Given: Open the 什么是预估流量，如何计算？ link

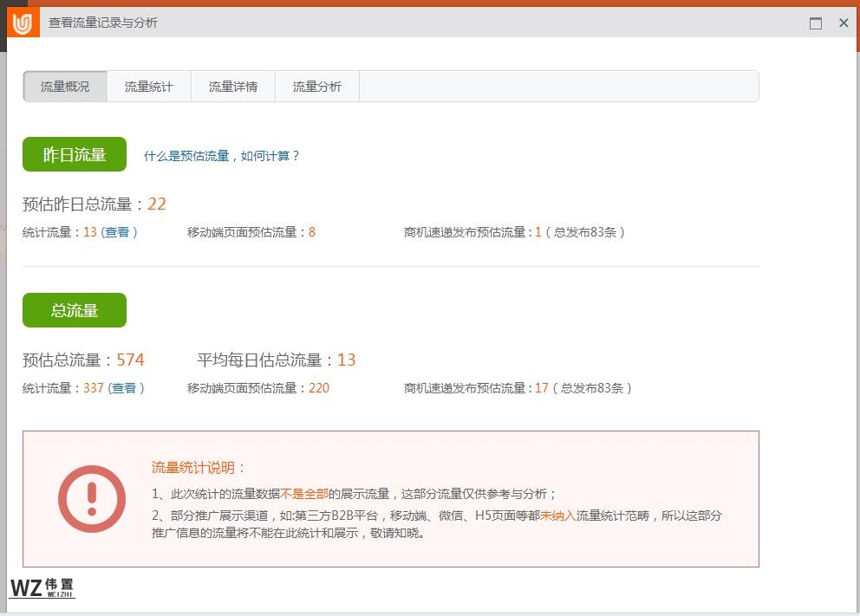Looking at the screenshot, I should click(222, 156).
